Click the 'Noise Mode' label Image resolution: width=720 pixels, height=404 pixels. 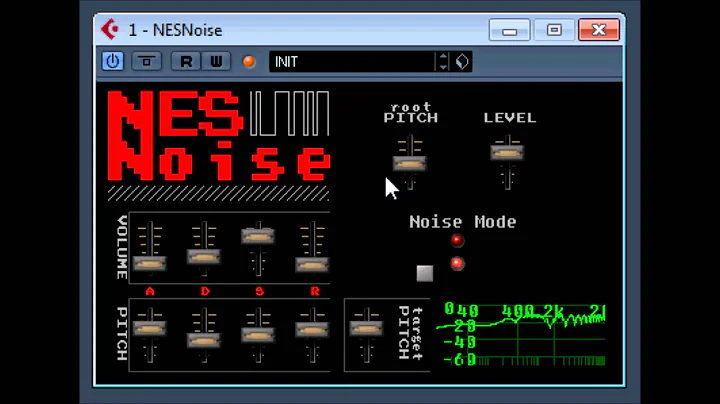462,222
